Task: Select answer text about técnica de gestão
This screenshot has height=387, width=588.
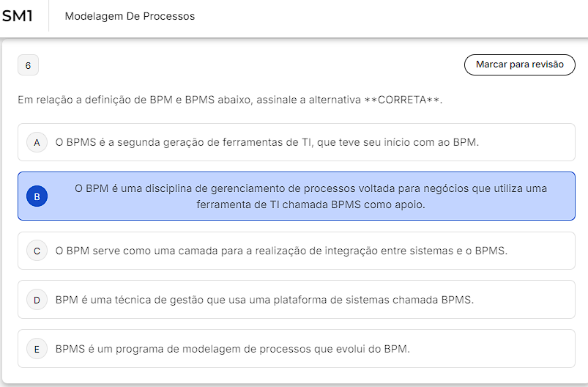Action: click(x=264, y=300)
